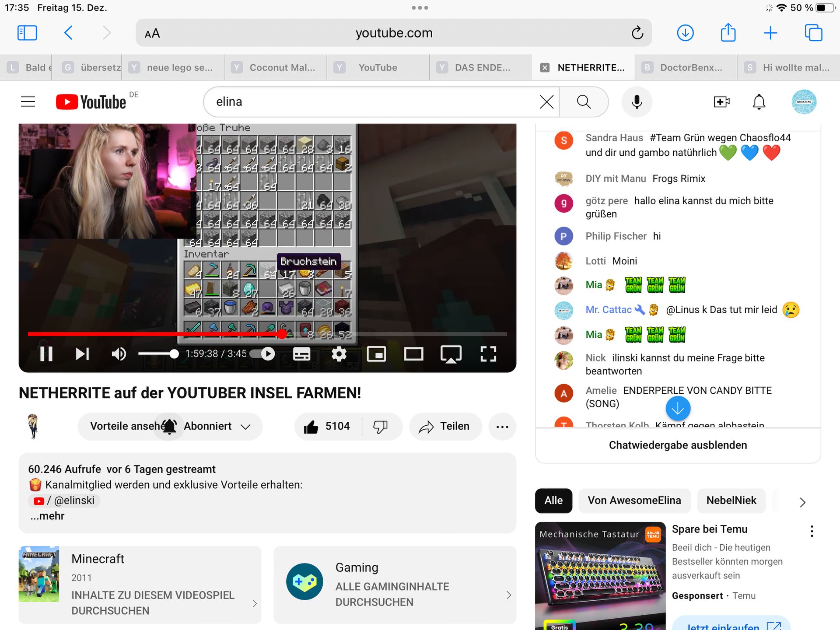Expand description with ...mehr
Image resolution: width=840 pixels, height=630 pixels.
point(47,516)
